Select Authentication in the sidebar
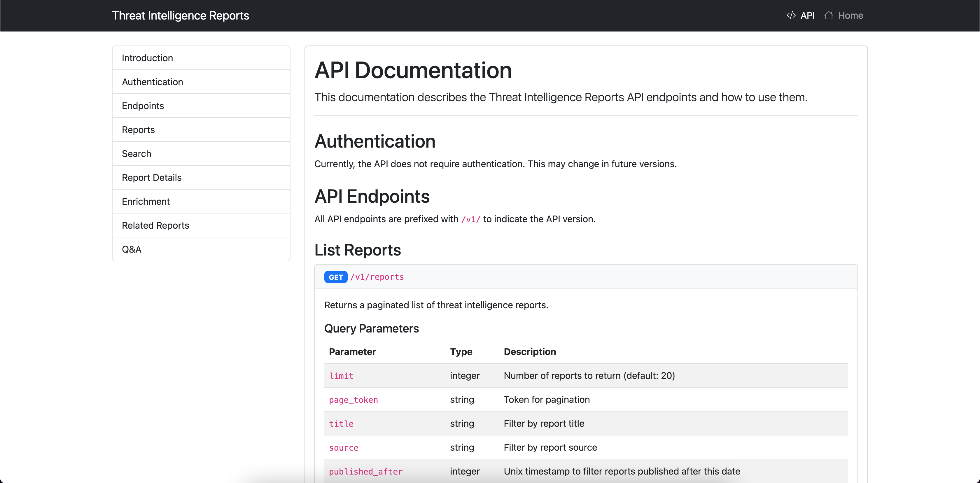980x483 pixels. coord(152,82)
